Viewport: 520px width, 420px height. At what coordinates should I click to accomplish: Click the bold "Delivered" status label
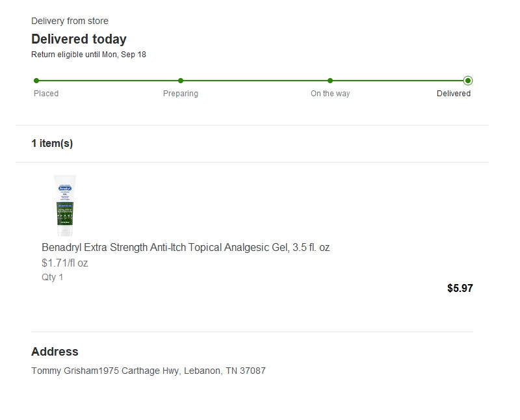click(454, 94)
